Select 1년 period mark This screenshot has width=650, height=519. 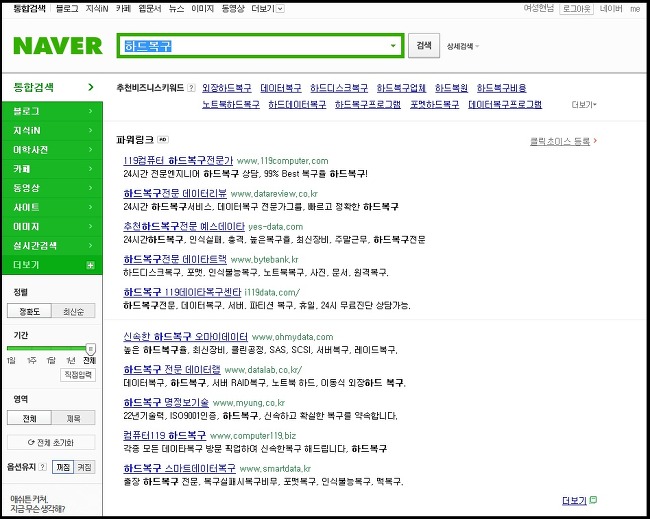click(x=71, y=360)
